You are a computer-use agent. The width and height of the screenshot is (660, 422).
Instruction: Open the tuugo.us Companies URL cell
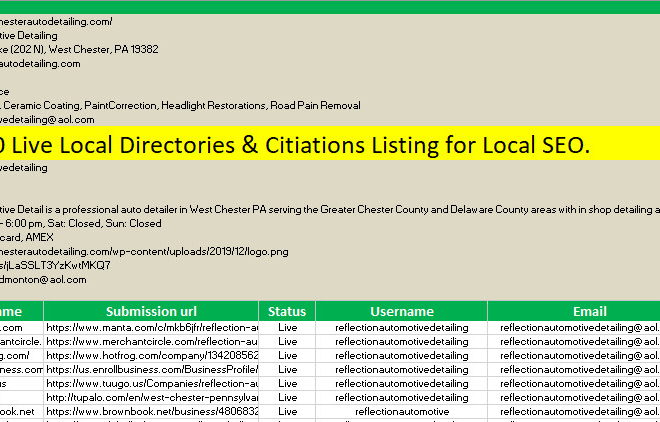(x=151, y=383)
